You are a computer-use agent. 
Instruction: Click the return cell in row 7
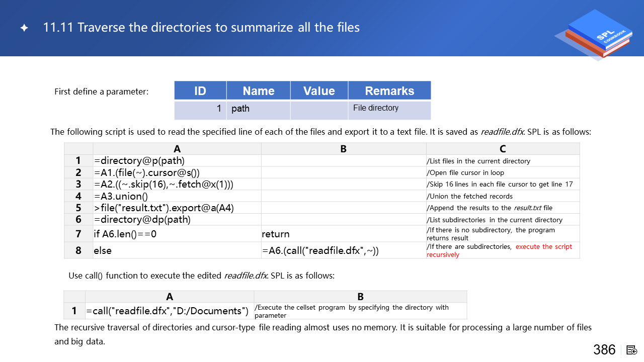coord(343,234)
